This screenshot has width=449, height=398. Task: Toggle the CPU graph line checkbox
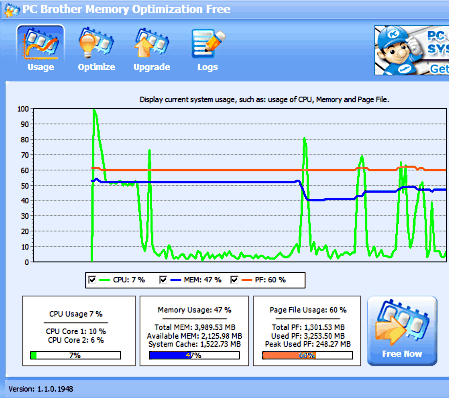point(92,280)
